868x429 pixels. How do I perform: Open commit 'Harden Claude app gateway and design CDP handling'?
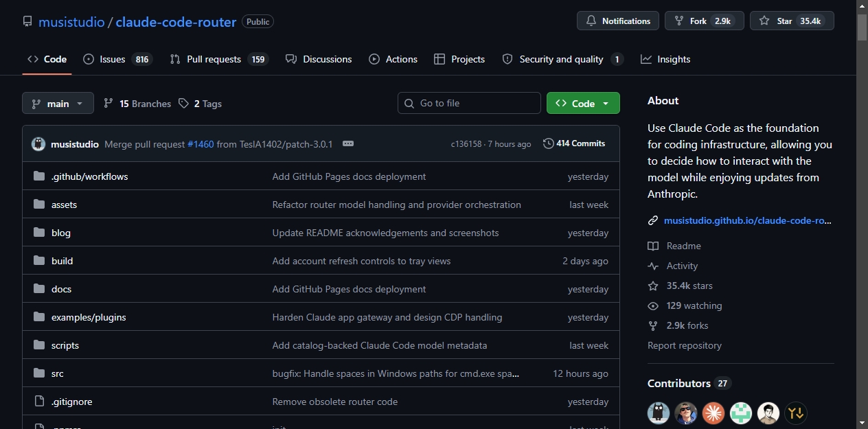(x=387, y=317)
